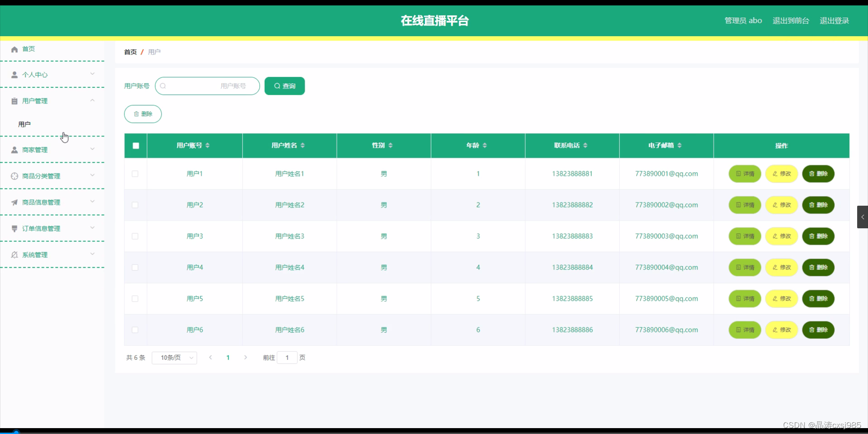Click the 用户账号 search input
The height and width of the screenshot is (434, 868).
(x=208, y=86)
